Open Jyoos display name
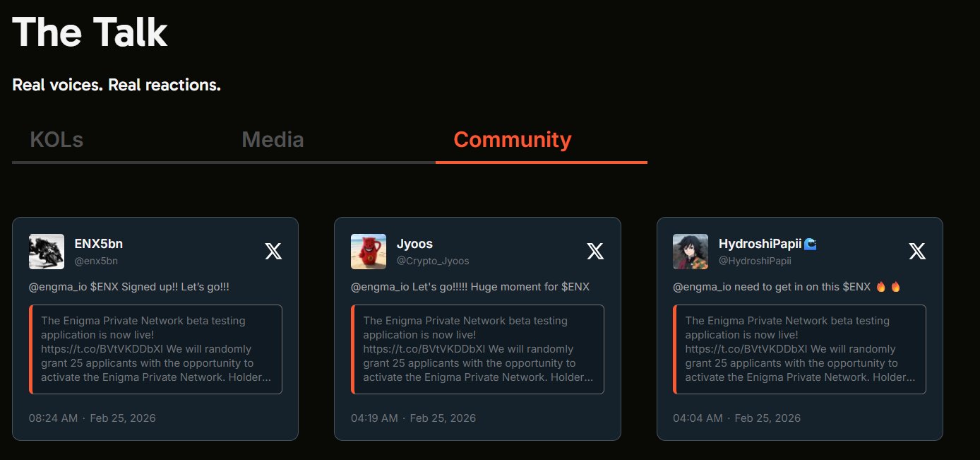Image resolution: width=980 pixels, height=460 pixels. (x=414, y=244)
